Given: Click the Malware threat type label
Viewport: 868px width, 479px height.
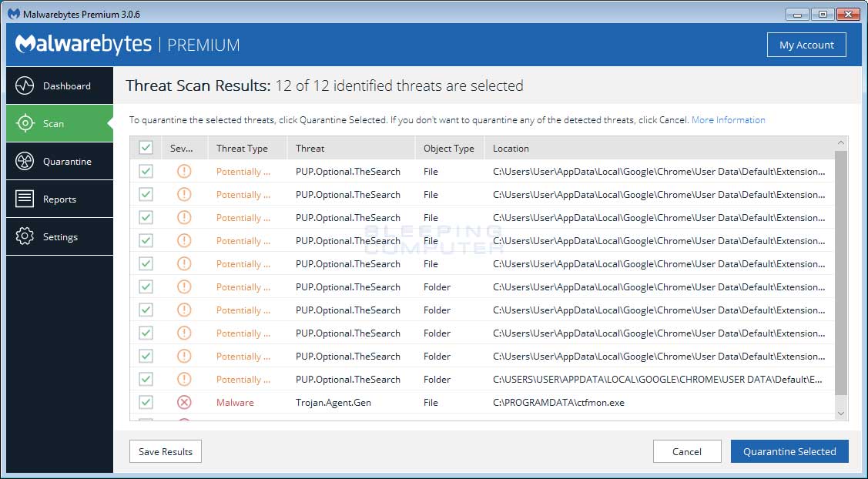Looking at the screenshot, I should point(235,403).
